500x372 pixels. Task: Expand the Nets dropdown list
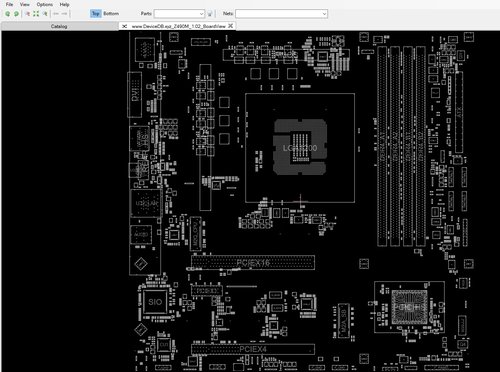(x=324, y=14)
